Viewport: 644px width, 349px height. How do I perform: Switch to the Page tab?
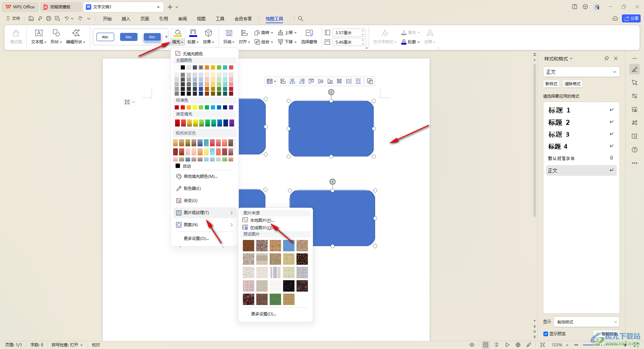[x=145, y=19]
